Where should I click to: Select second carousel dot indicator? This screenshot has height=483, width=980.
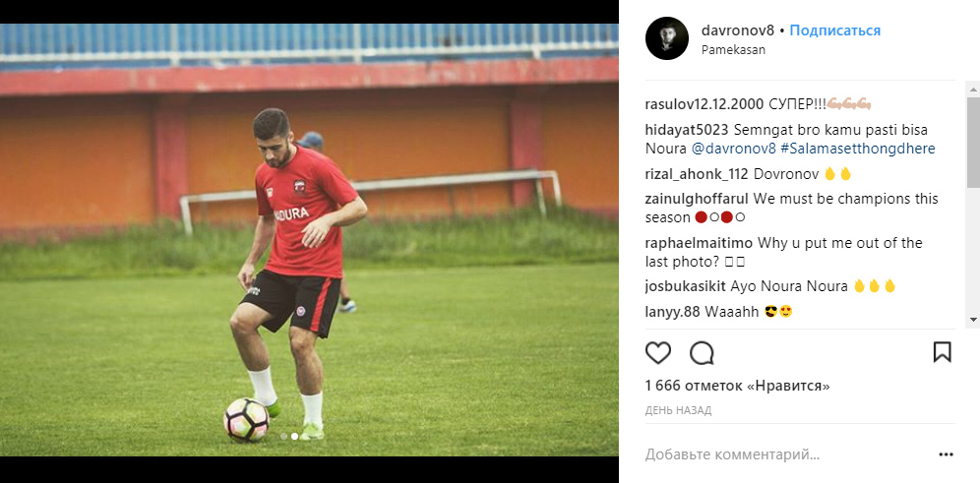pos(294,436)
